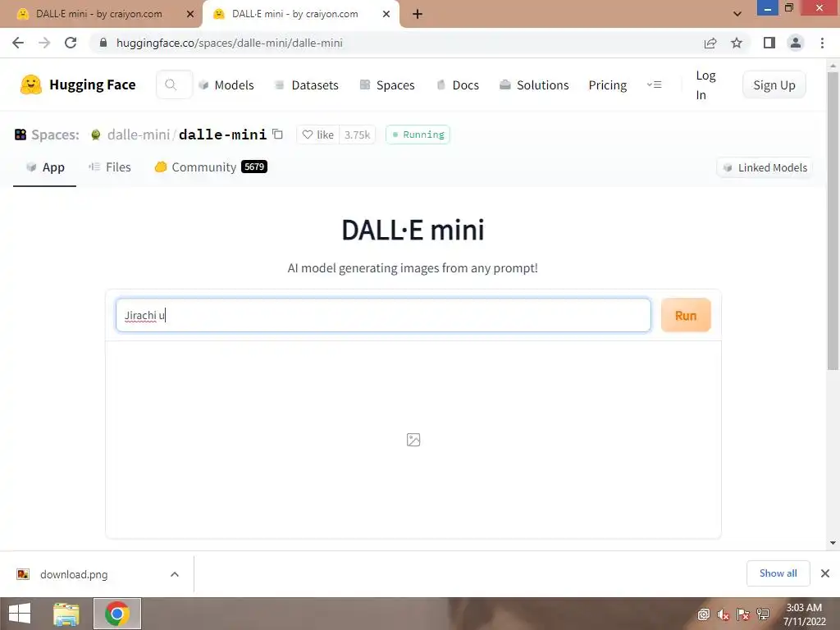Go to the Pricing page

(608, 85)
